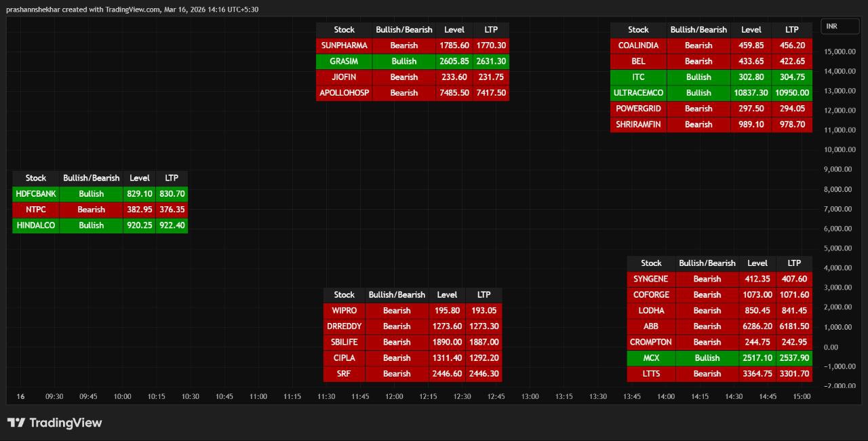Select the HINDALCO stock cell
The width and height of the screenshot is (868, 441).
coord(36,225)
